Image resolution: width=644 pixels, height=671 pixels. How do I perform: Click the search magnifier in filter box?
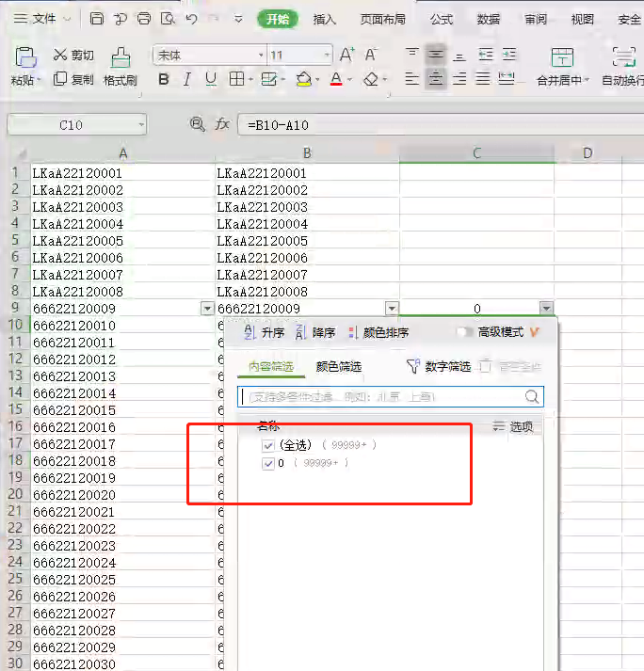(x=532, y=397)
